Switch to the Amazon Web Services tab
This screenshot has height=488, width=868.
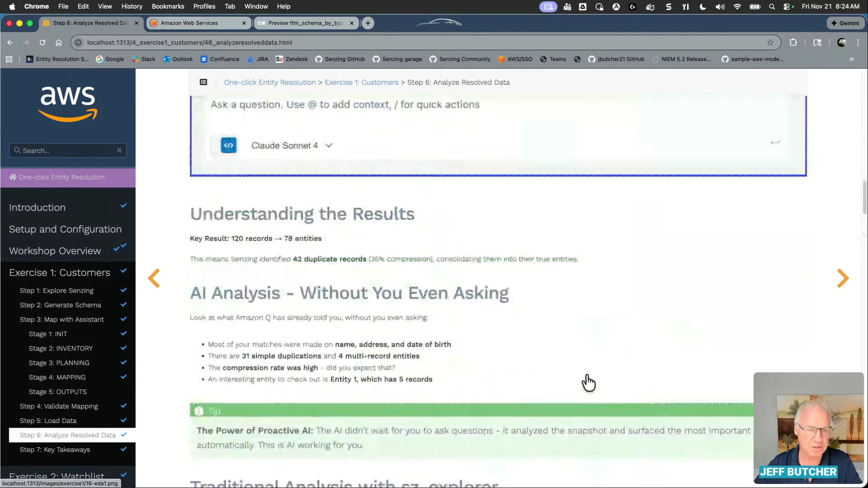(190, 23)
